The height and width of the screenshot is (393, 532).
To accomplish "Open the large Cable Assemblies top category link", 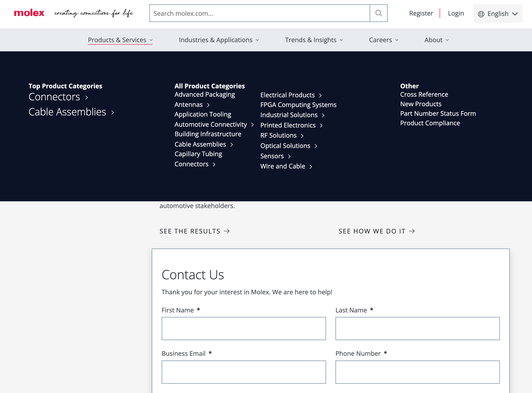I will click(67, 112).
